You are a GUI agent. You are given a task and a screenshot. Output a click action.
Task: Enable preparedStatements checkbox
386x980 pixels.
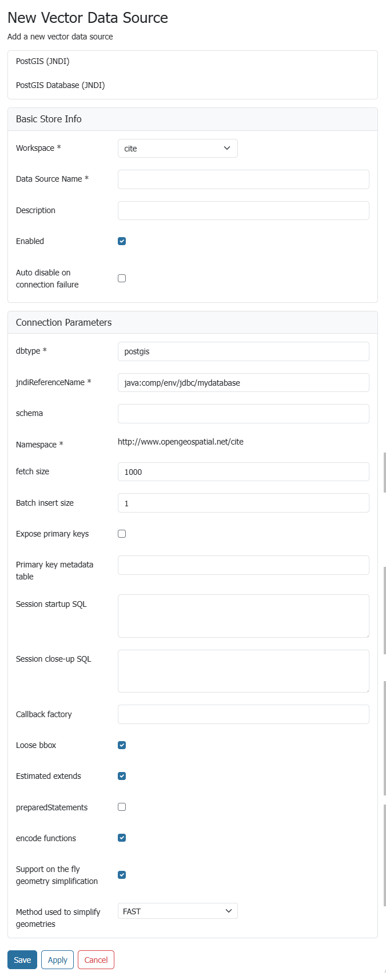click(x=122, y=807)
